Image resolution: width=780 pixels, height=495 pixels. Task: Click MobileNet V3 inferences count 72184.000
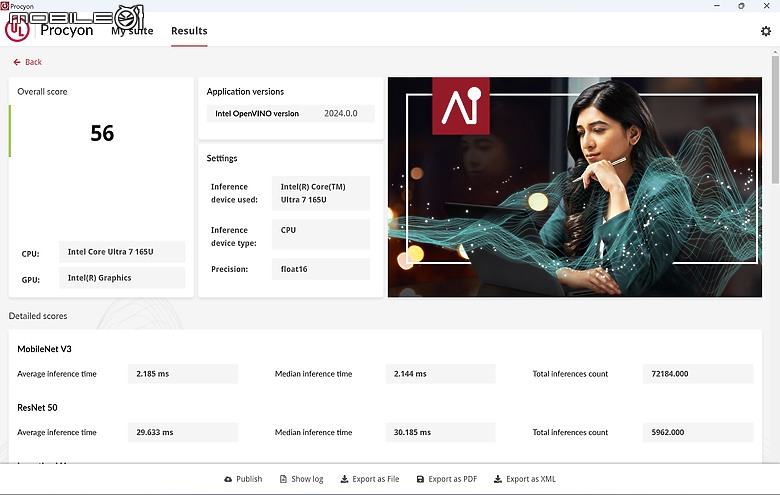(x=698, y=374)
